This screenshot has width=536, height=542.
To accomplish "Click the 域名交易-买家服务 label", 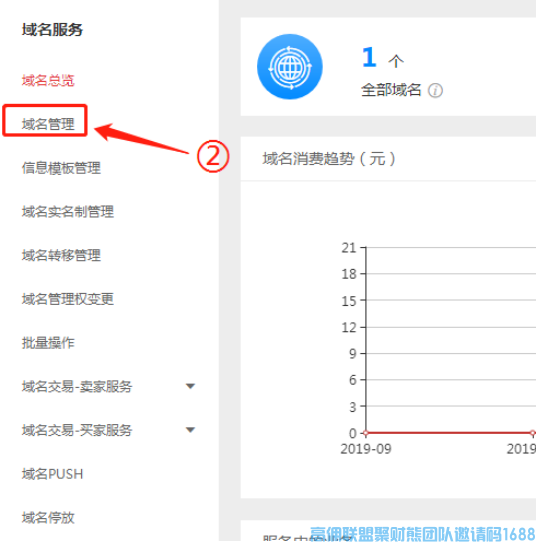I will (77, 430).
